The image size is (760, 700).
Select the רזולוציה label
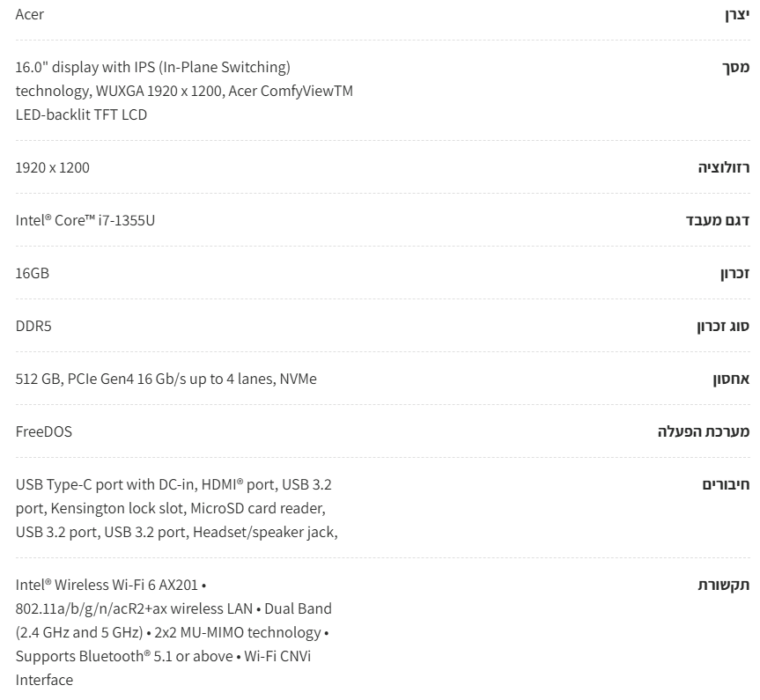tap(724, 167)
